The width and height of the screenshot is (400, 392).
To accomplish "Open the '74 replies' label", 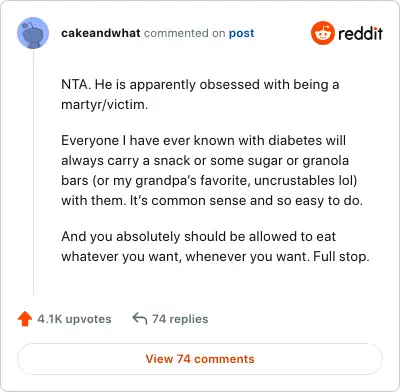I will (180, 319).
